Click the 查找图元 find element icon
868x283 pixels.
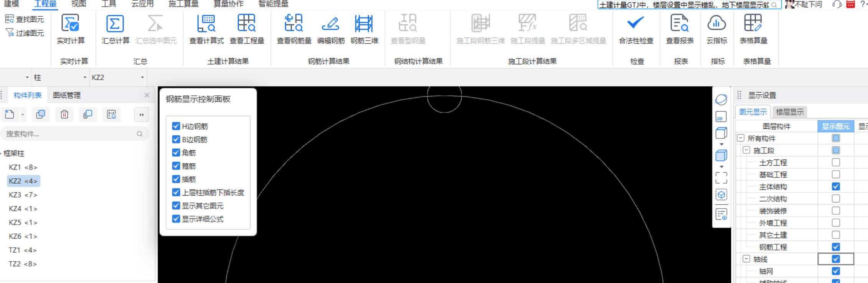(10, 19)
